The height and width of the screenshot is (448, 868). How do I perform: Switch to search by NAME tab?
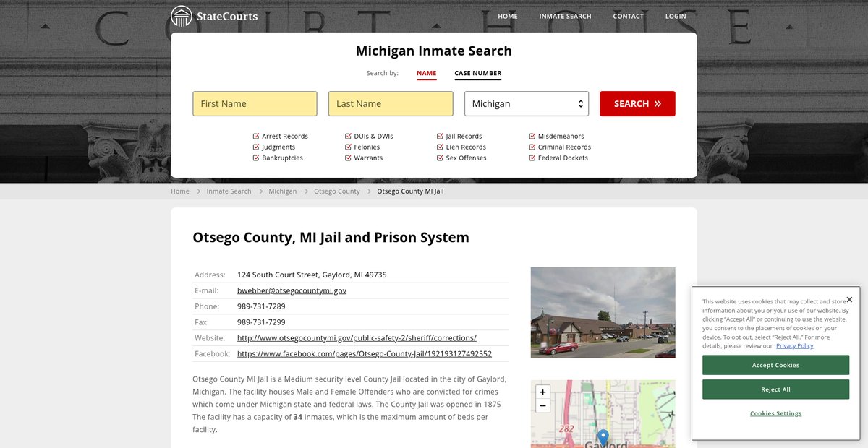click(427, 73)
